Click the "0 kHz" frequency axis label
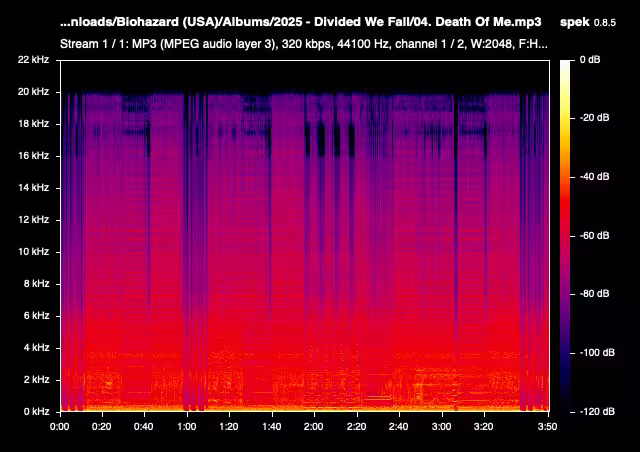Image resolution: width=640 pixels, height=452 pixels. 36,412
